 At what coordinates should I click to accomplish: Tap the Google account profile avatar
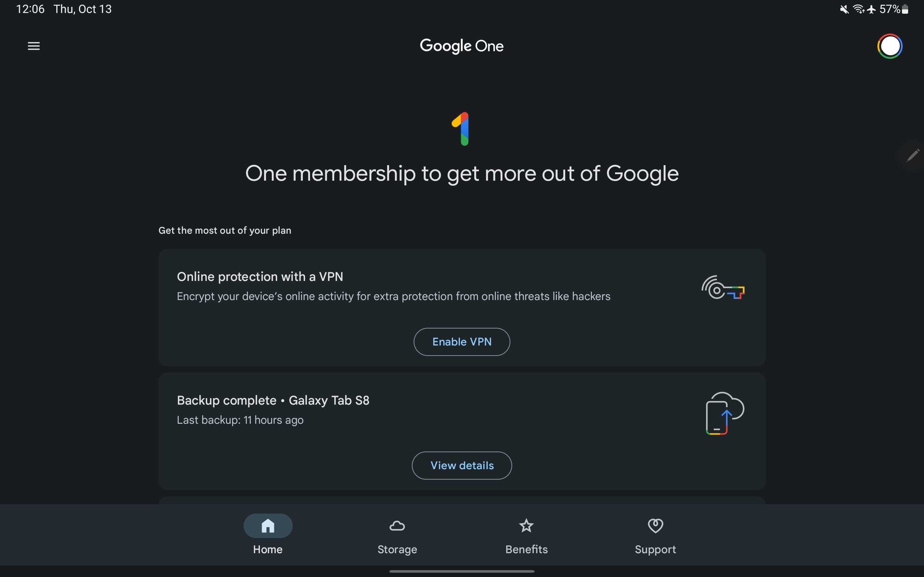(x=890, y=46)
